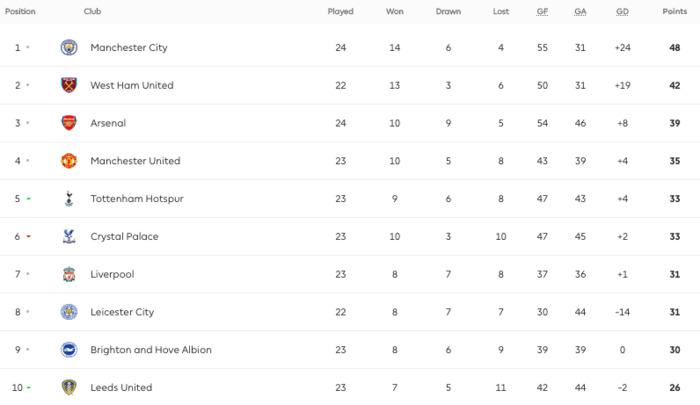This screenshot has width=700, height=405.
Task: Click the GA column header abbreviation
Action: click(x=580, y=12)
